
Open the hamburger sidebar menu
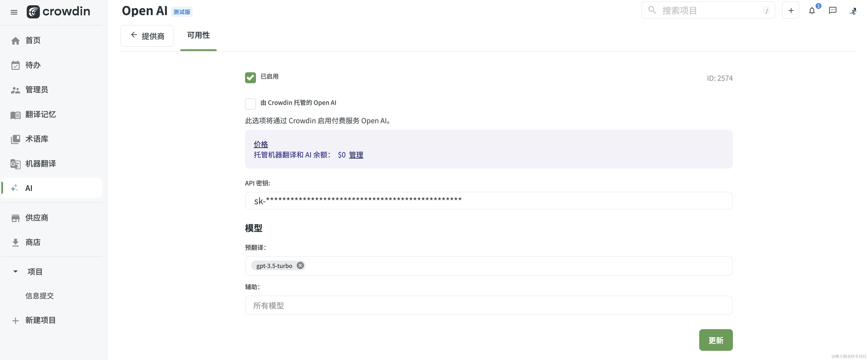14,12
